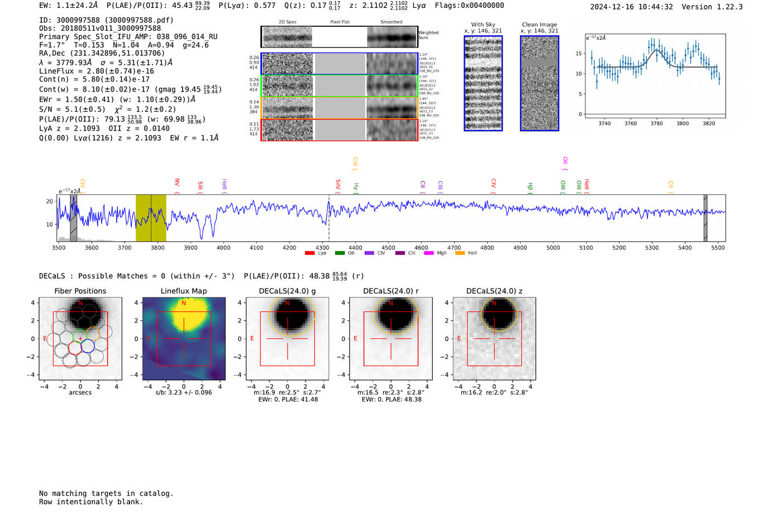Screen dimensions: 782x532
Task: Click the orange CII marker near 5350
Action: [671, 188]
